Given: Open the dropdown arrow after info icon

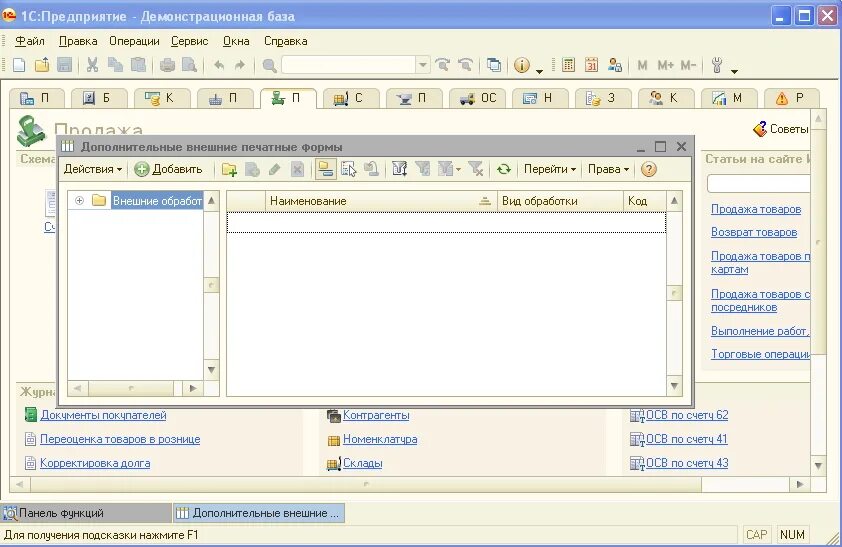Looking at the screenshot, I should tap(539, 70).
